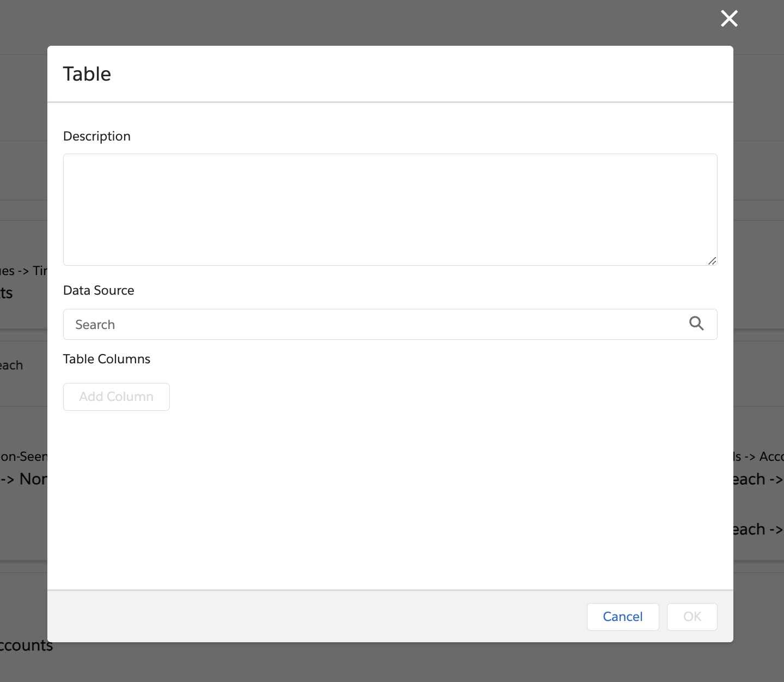This screenshot has height=682, width=784.
Task: Click the Description field label
Action: (x=97, y=136)
